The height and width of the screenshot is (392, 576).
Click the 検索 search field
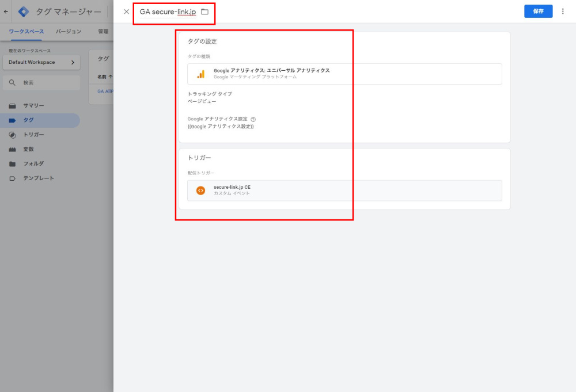pos(41,82)
